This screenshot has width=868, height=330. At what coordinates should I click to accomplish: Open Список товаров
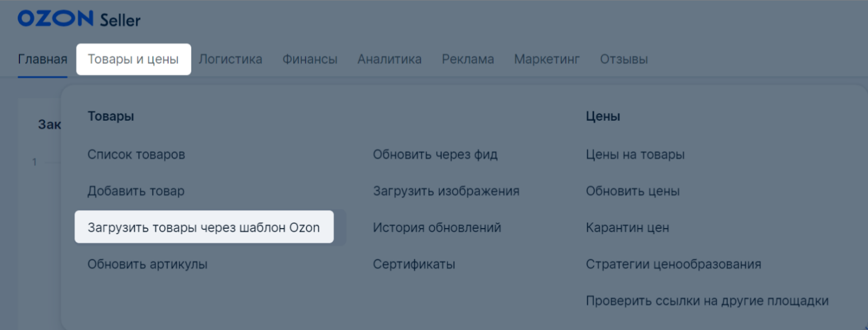click(x=136, y=155)
